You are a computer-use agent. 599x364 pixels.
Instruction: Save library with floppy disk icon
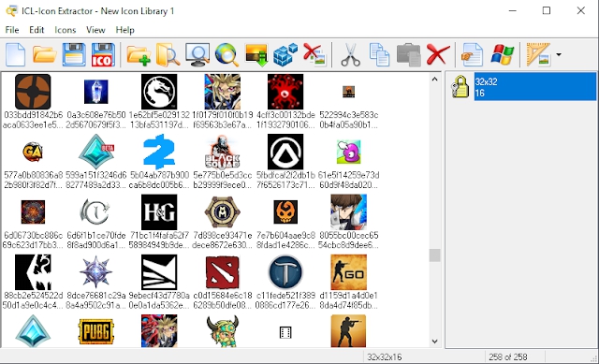click(74, 55)
